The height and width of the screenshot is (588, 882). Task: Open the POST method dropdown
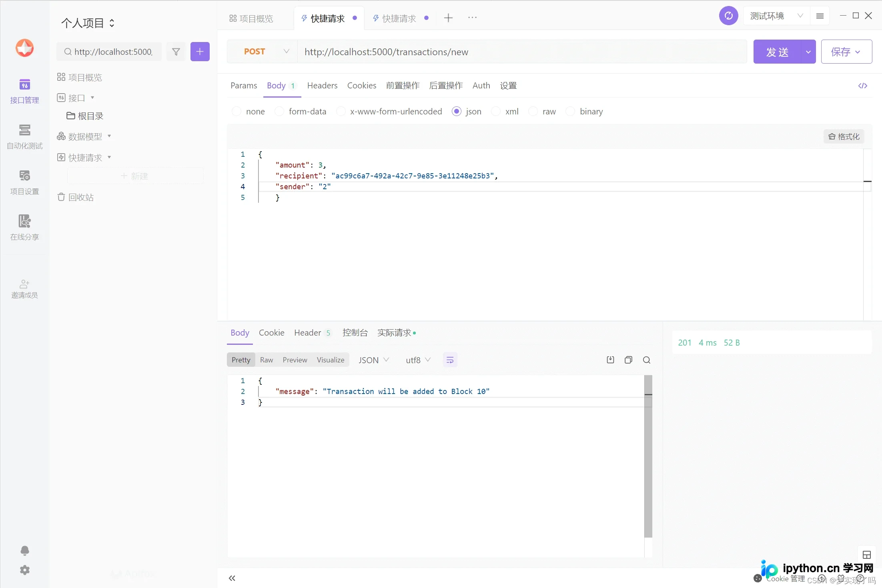263,52
